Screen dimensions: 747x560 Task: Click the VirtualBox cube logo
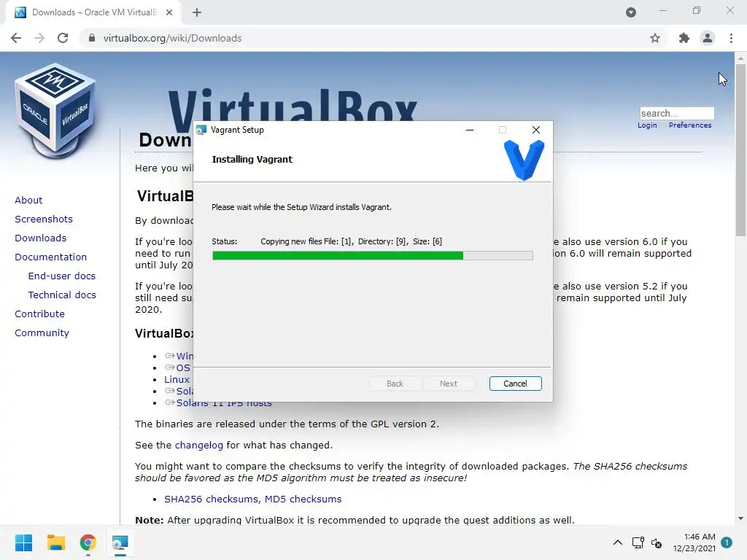[x=55, y=111]
